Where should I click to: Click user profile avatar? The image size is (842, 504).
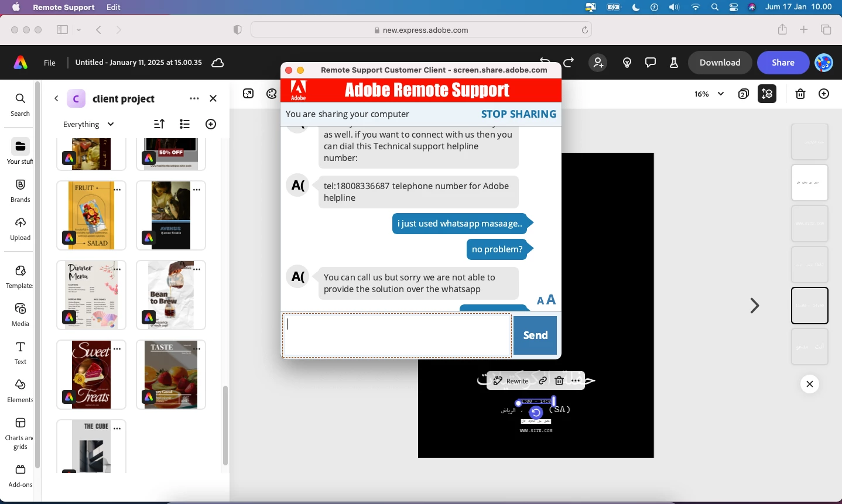tap(824, 63)
